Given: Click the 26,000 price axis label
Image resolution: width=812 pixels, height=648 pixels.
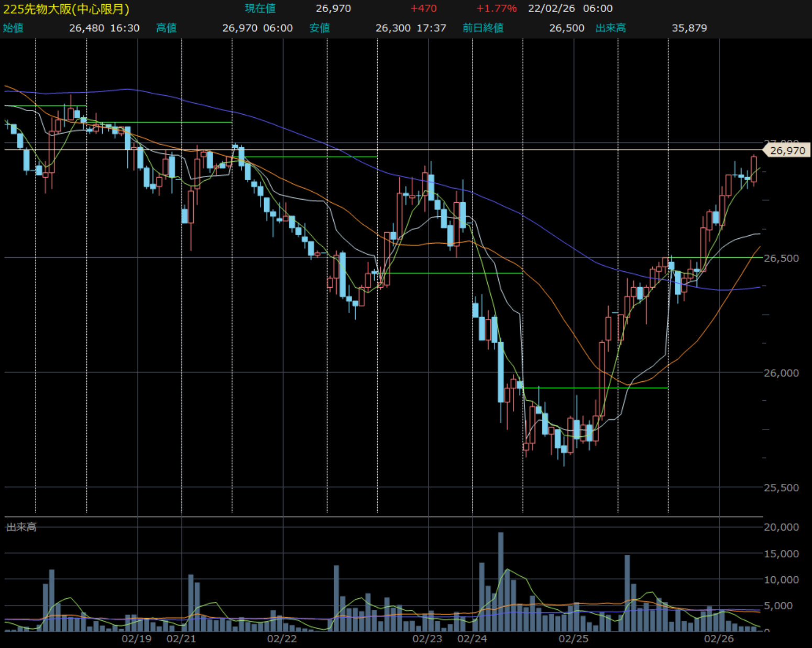Looking at the screenshot, I should (781, 372).
